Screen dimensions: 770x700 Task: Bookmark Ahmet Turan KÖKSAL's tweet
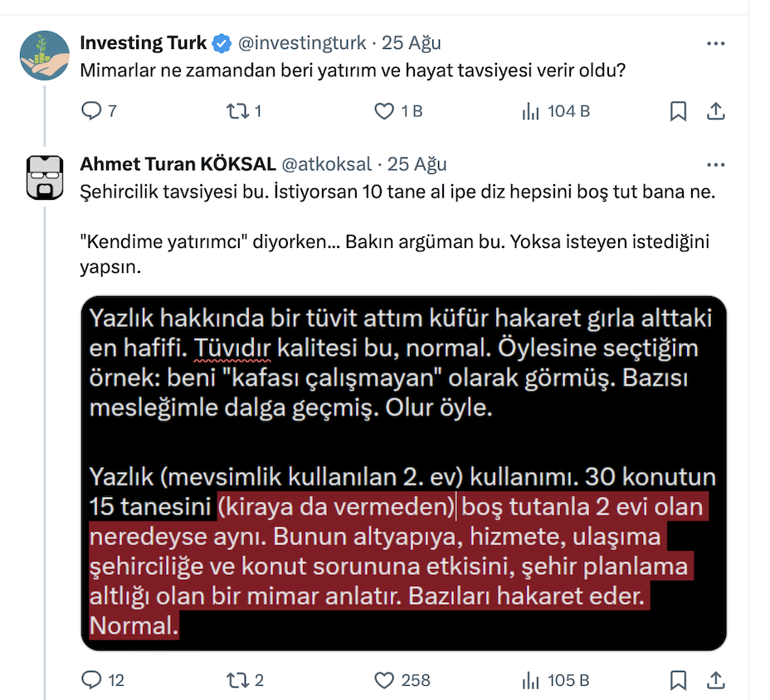[x=678, y=680]
